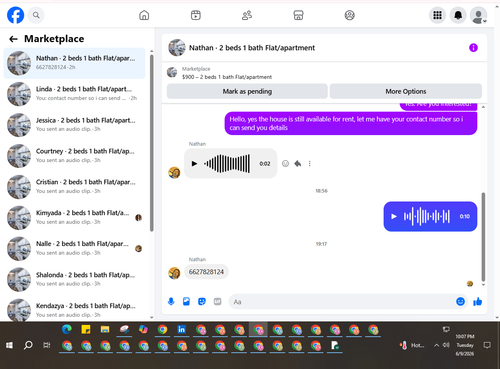Open more options for Nathan's audio clip
Viewport: 500px width, 369px height.
click(310, 164)
